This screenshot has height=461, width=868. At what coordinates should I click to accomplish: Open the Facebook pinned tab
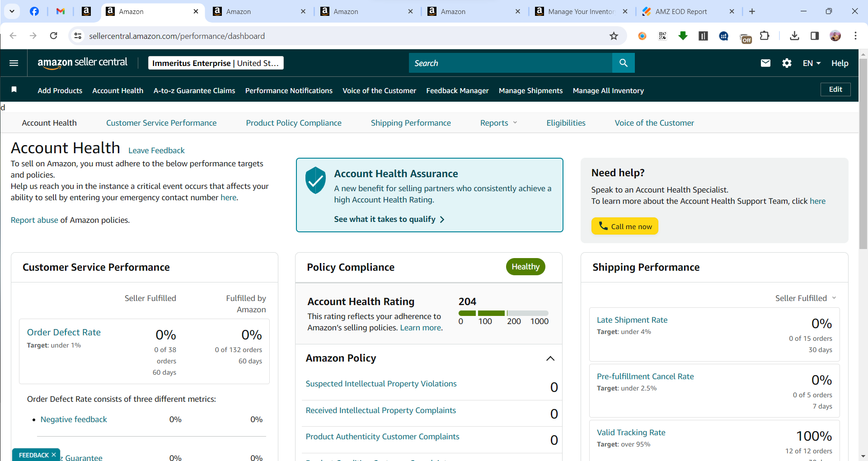point(34,11)
